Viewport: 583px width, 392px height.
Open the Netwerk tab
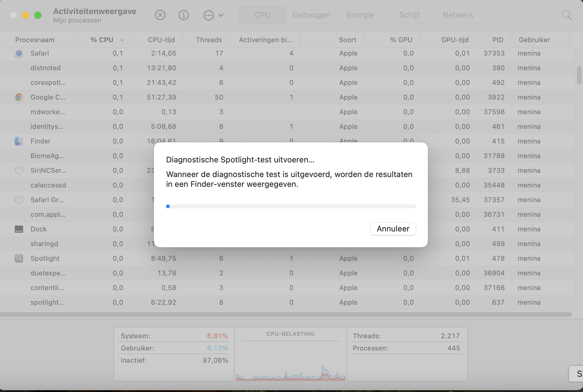tap(458, 15)
